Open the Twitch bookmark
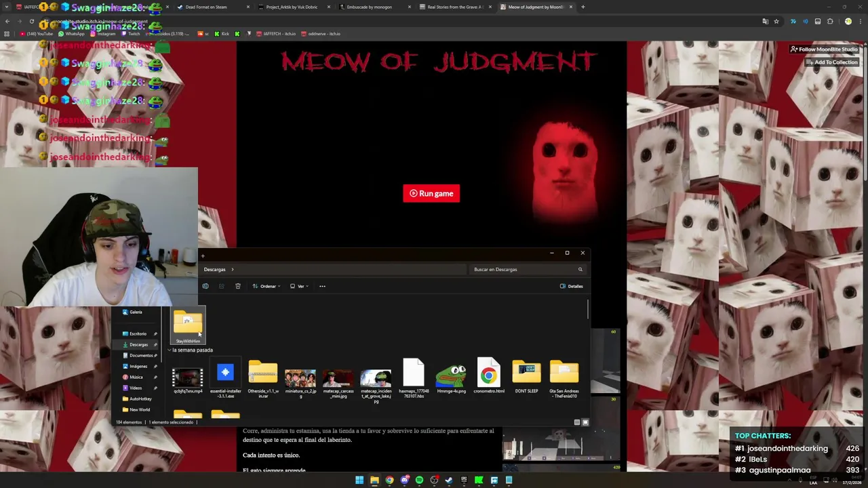This screenshot has height=488, width=868. tap(130, 34)
